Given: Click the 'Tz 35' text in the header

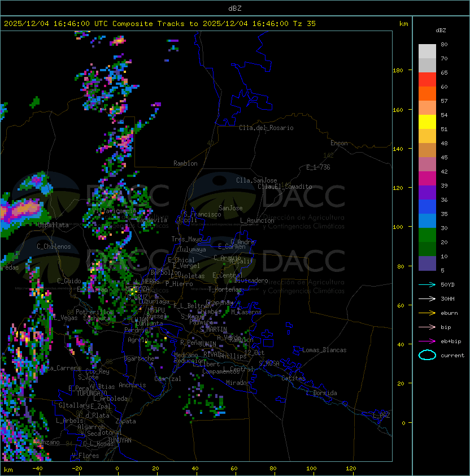Looking at the screenshot, I should [304, 24].
